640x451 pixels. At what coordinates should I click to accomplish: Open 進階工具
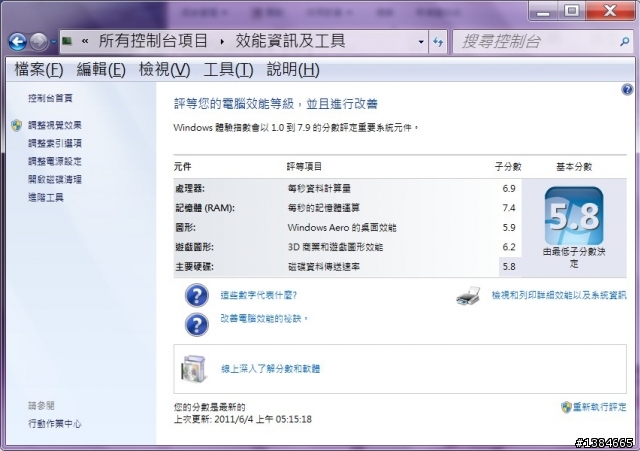tap(46, 198)
